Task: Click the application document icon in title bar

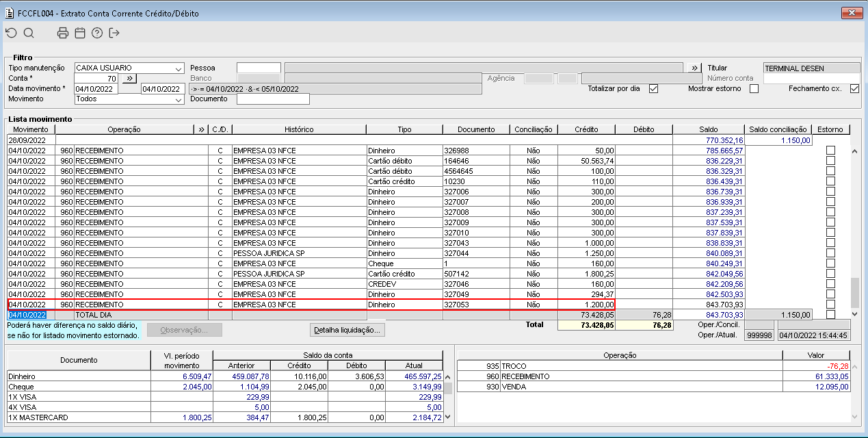Action: click(x=9, y=13)
